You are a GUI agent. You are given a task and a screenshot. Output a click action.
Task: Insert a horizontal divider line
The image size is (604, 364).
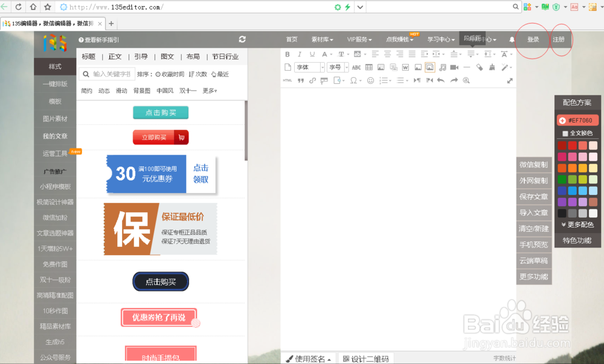467,68
